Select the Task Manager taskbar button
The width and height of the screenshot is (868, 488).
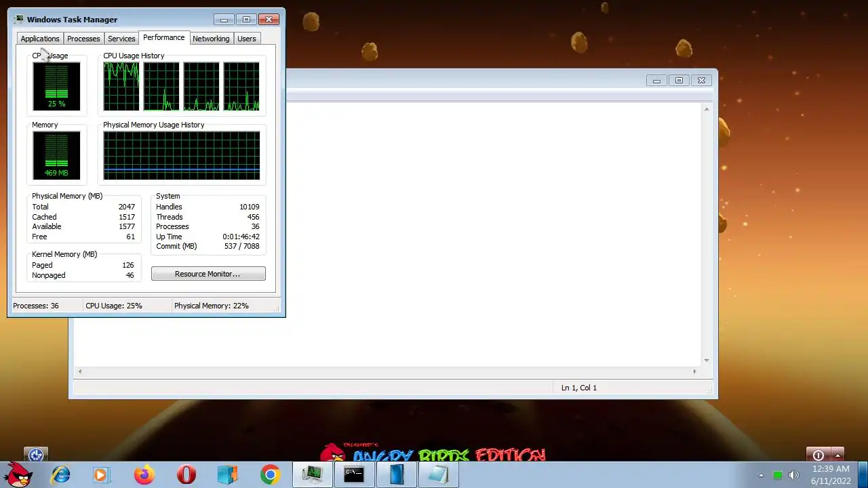[312, 474]
